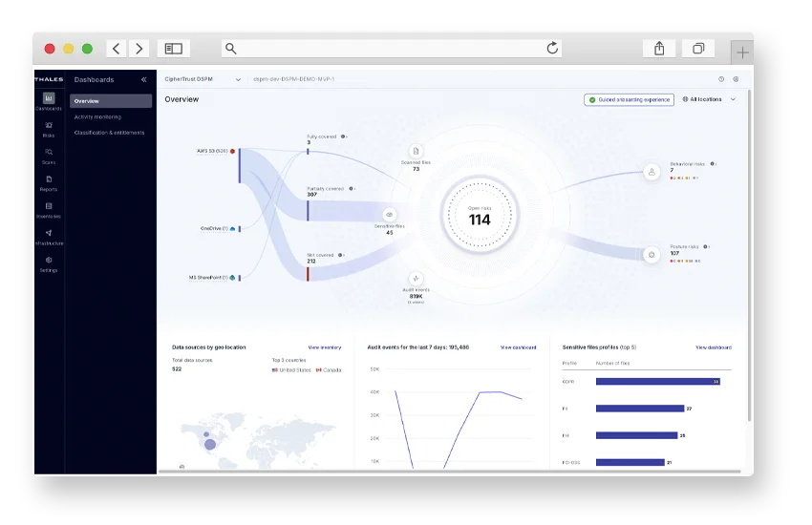Open the Risks section in the sidebar
Viewport: 812px width, 525px height.
pos(49,129)
